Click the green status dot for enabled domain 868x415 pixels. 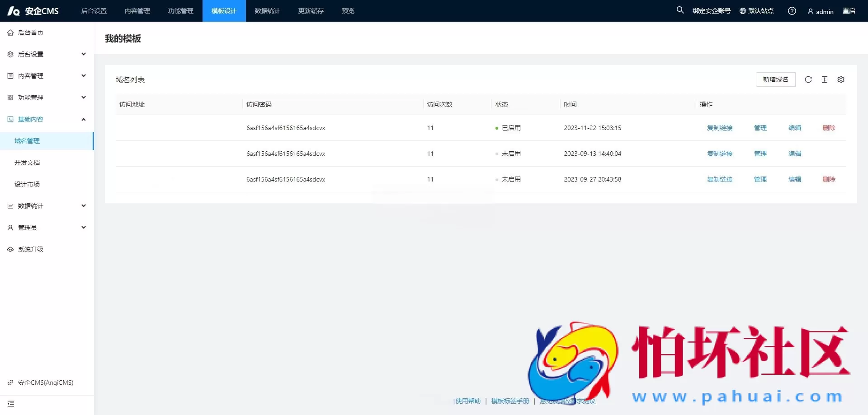click(x=497, y=128)
